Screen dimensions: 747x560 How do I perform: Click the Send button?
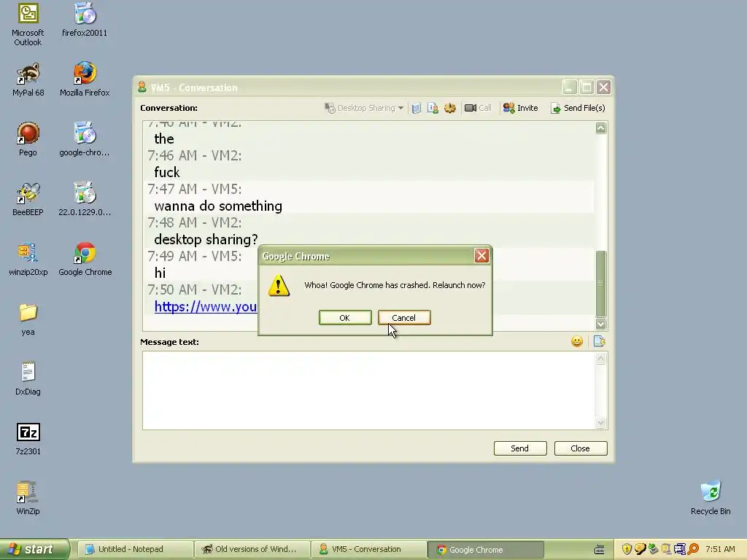(x=519, y=448)
